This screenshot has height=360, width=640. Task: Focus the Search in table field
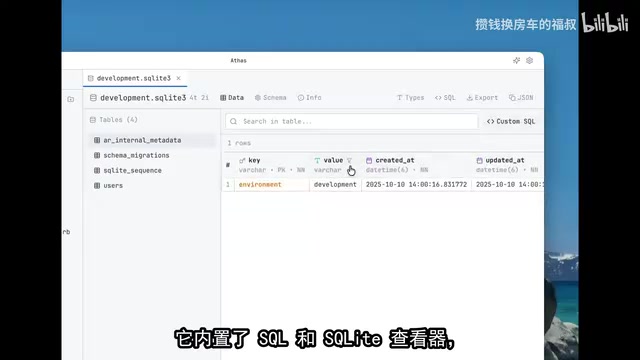[351, 121]
